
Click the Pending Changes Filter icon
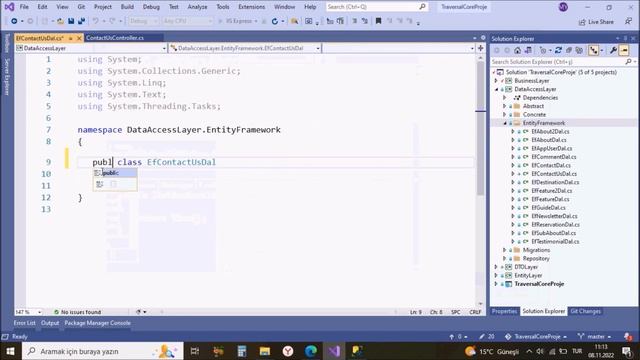click(542, 50)
